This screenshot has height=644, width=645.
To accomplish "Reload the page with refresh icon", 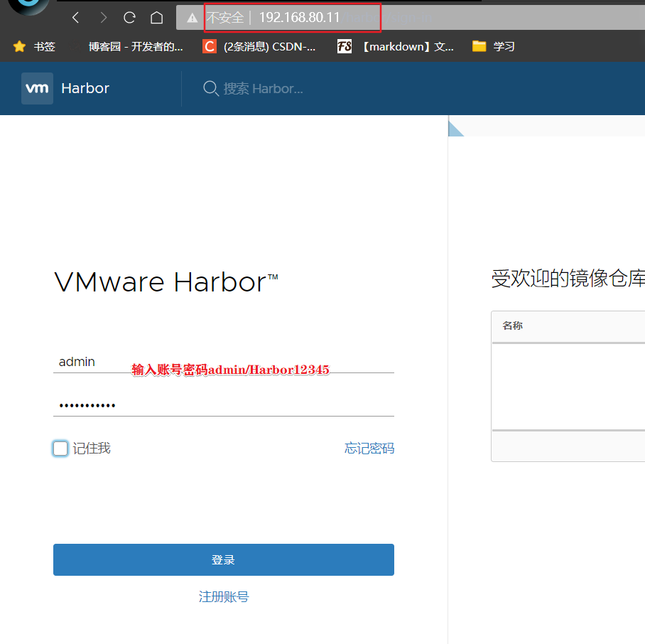I will [129, 17].
